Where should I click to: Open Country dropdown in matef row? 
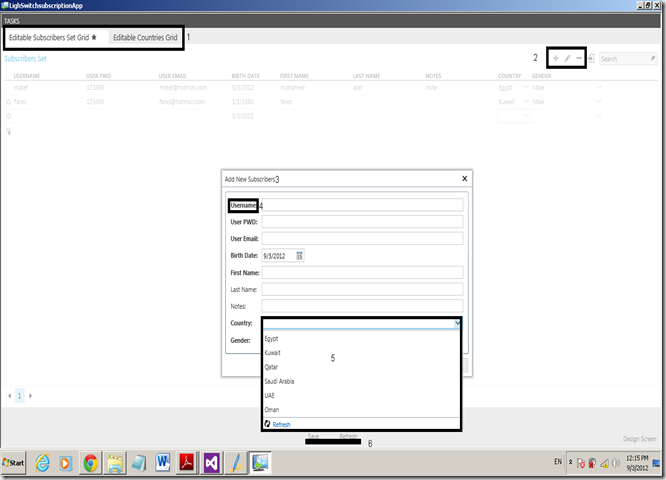coord(526,88)
